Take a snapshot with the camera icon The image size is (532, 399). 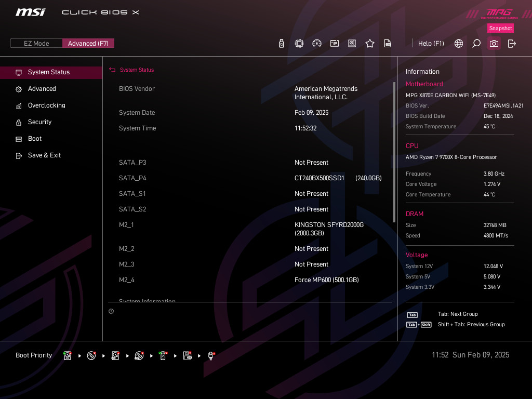(x=494, y=44)
